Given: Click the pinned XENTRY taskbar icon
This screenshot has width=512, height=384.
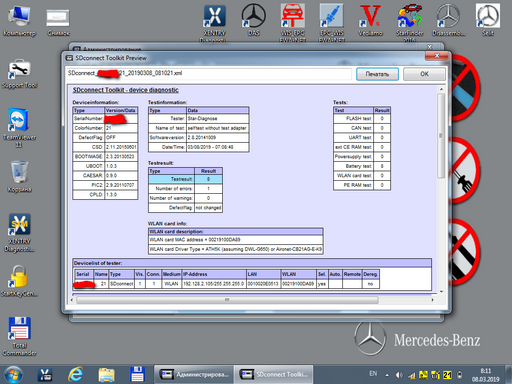Looking at the screenshot, I should [x=45, y=375].
